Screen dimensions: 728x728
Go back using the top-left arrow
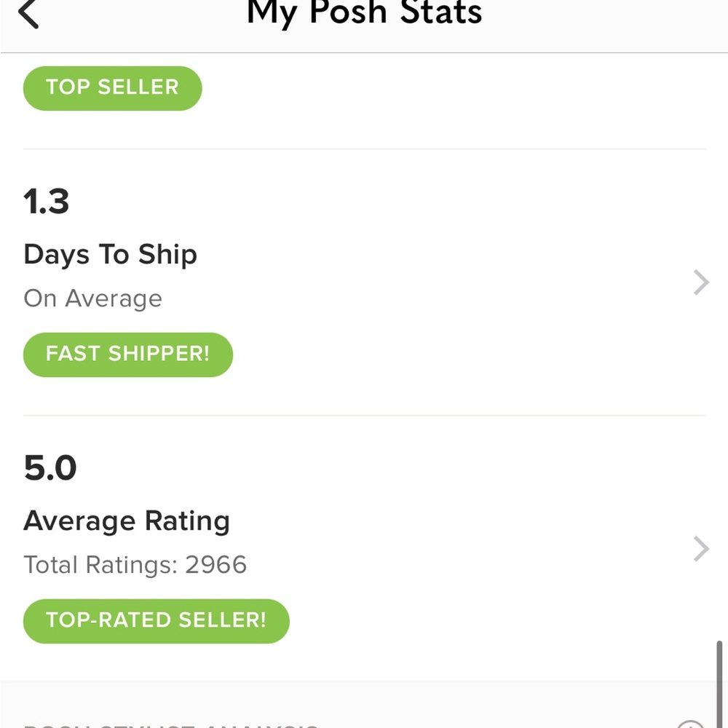click(28, 13)
